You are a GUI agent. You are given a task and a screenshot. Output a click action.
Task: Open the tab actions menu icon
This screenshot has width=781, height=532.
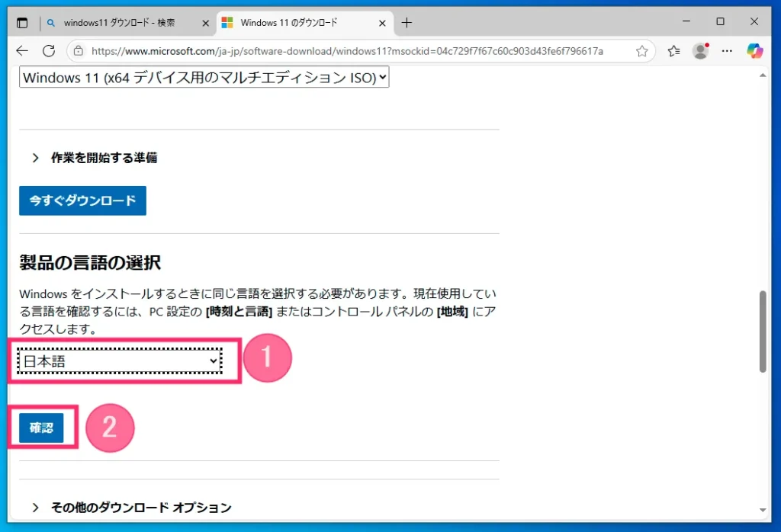click(22, 23)
